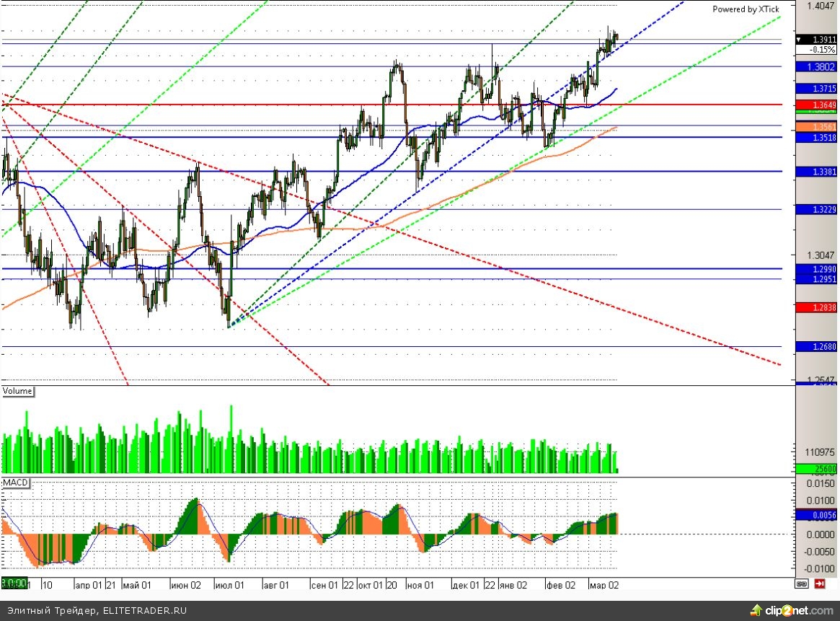The image size is (840, 621).
Task: Click the 0.0150 MACD axis label
Action: [821, 484]
